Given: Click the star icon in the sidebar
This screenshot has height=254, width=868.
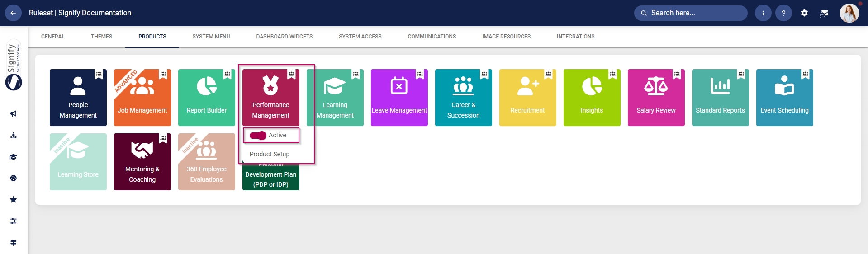Looking at the screenshot, I should pyautogui.click(x=14, y=199).
